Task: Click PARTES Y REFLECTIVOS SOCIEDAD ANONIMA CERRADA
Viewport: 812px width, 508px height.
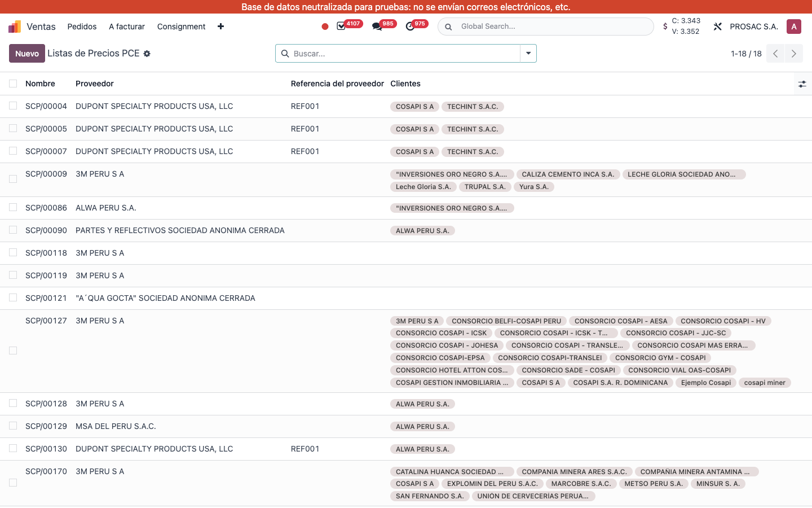Action: [180, 230]
